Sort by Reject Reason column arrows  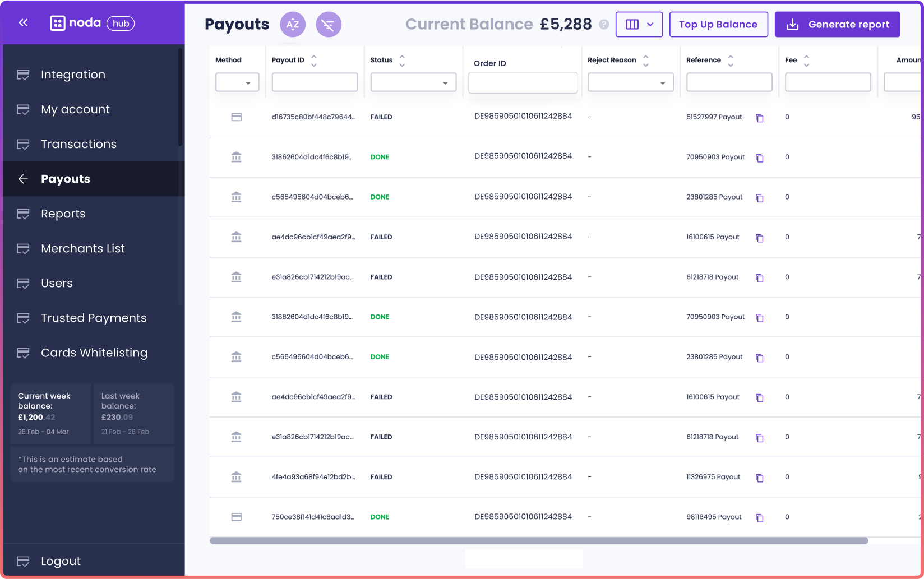[646, 60]
